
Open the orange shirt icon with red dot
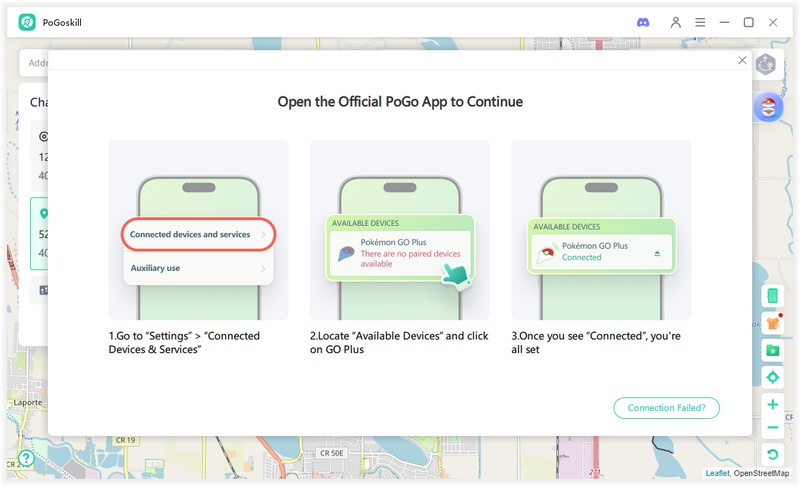coord(772,323)
